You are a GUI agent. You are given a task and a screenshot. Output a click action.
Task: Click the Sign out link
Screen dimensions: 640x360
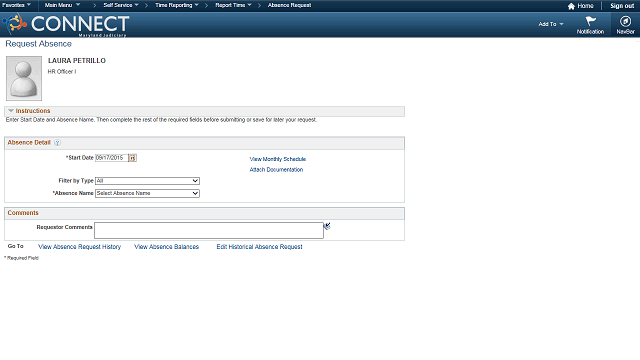[x=622, y=6]
